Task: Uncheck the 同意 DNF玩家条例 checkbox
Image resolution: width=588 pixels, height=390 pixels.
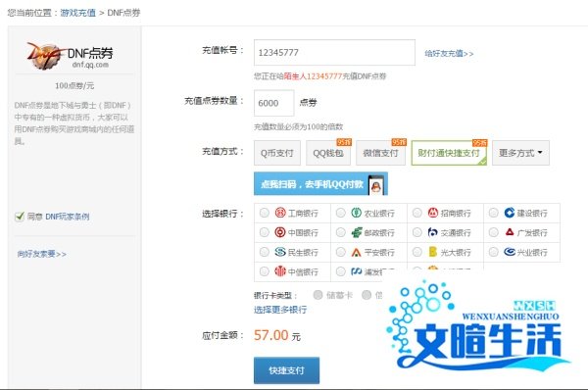Action: (20, 217)
